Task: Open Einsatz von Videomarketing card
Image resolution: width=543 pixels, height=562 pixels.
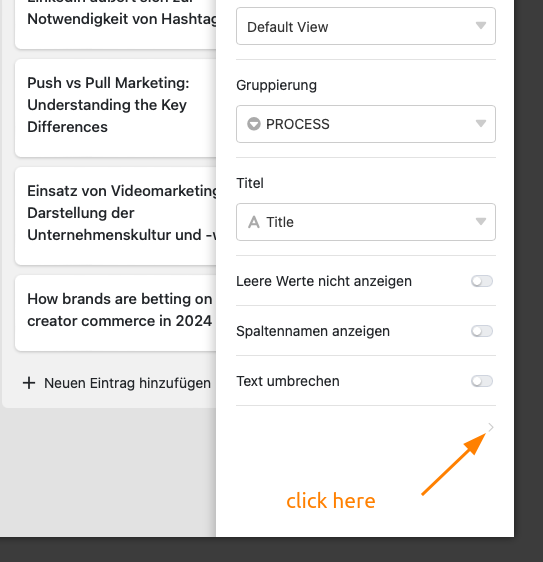Action: pyautogui.click(x=115, y=216)
